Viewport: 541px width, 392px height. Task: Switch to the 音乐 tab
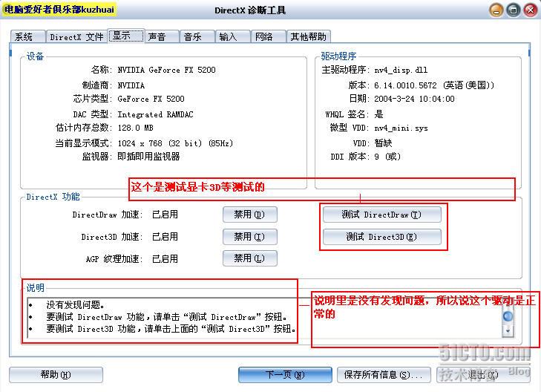point(197,36)
